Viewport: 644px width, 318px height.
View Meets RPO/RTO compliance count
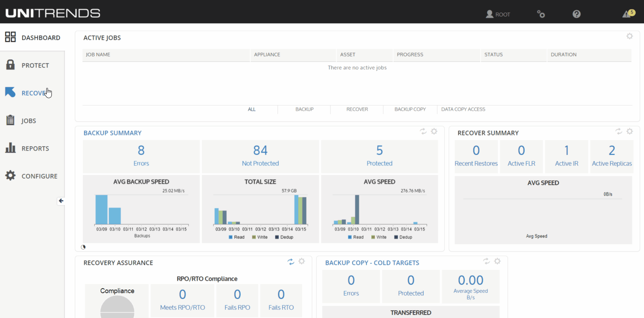pos(182,300)
